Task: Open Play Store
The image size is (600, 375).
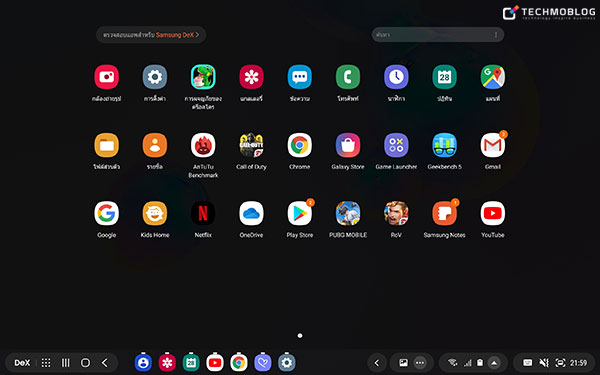Action: point(300,213)
